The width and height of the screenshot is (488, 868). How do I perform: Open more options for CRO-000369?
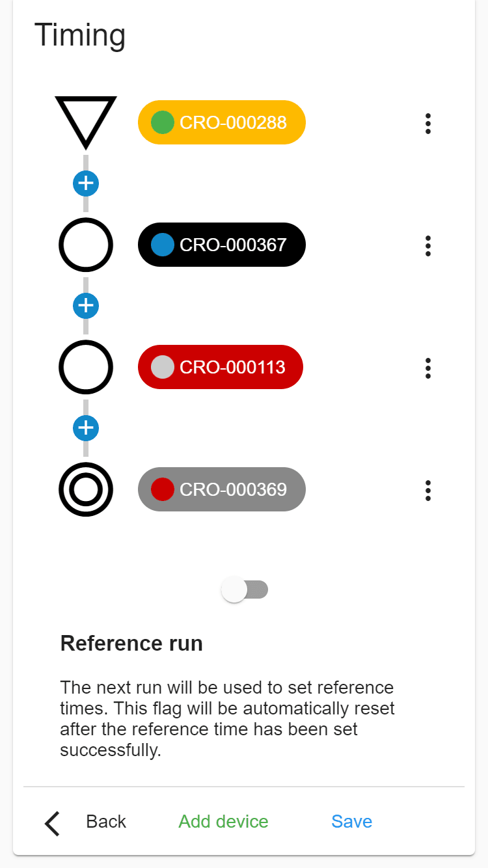pos(427,490)
